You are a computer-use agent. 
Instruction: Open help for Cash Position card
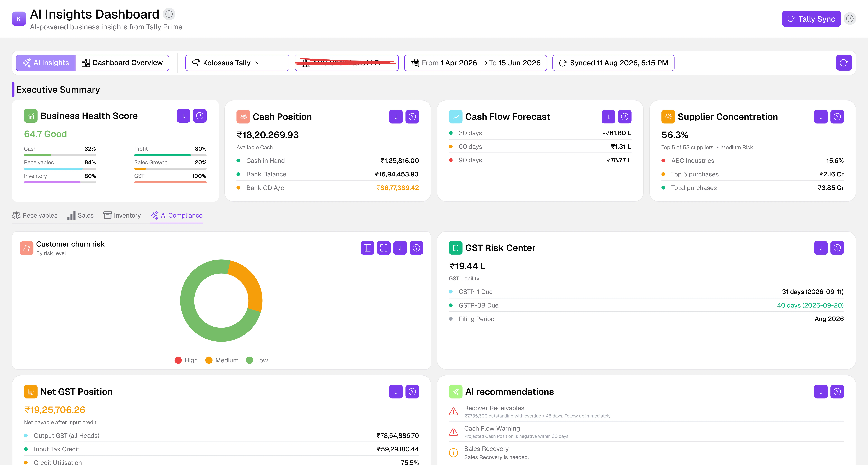[x=412, y=117]
